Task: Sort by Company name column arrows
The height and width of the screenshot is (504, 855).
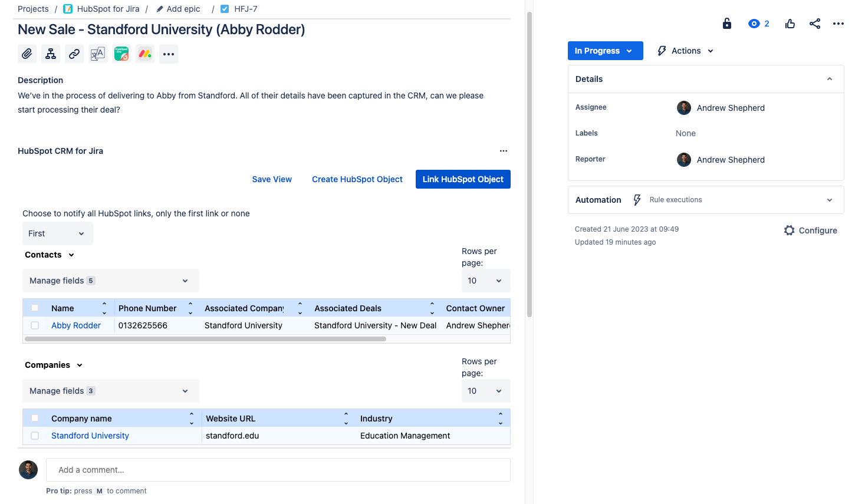Action: click(192, 419)
